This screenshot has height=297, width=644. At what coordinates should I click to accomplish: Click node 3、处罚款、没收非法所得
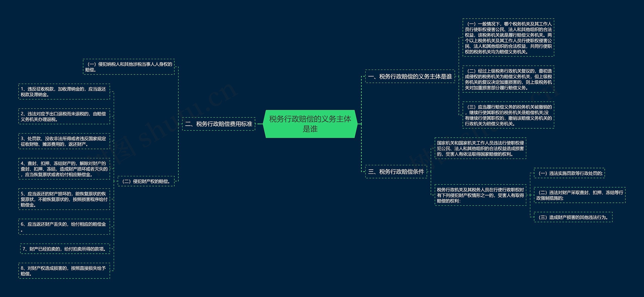click(x=64, y=141)
